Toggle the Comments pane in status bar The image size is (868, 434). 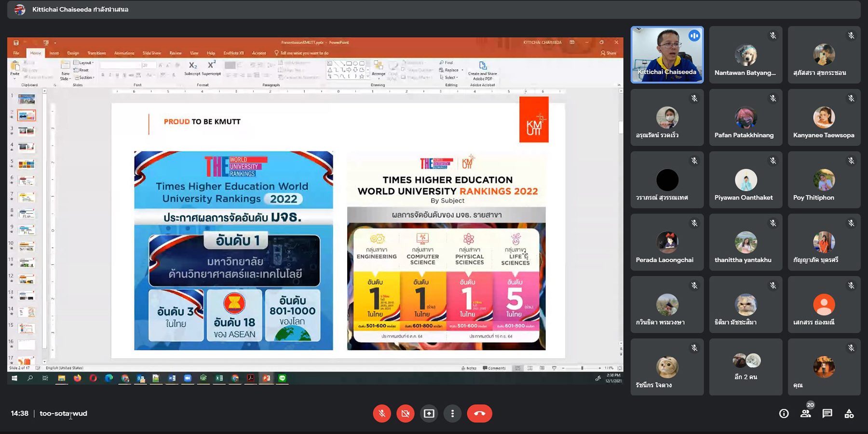[494, 368]
